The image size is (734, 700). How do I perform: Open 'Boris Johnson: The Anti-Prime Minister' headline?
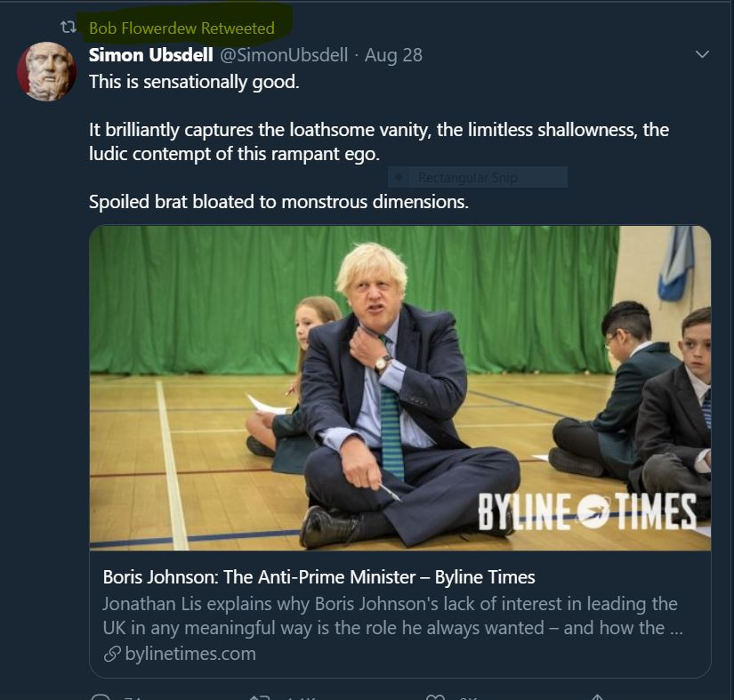tap(319, 577)
